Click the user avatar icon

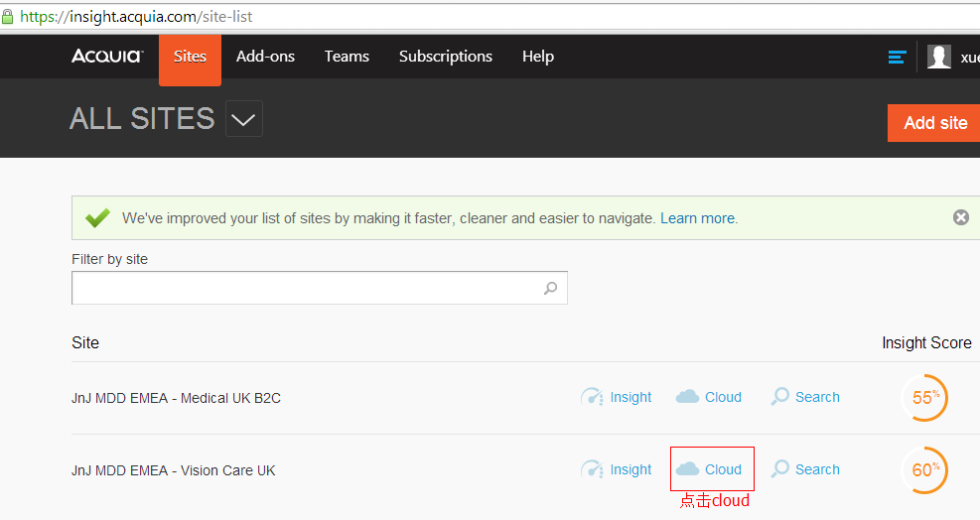point(938,57)
